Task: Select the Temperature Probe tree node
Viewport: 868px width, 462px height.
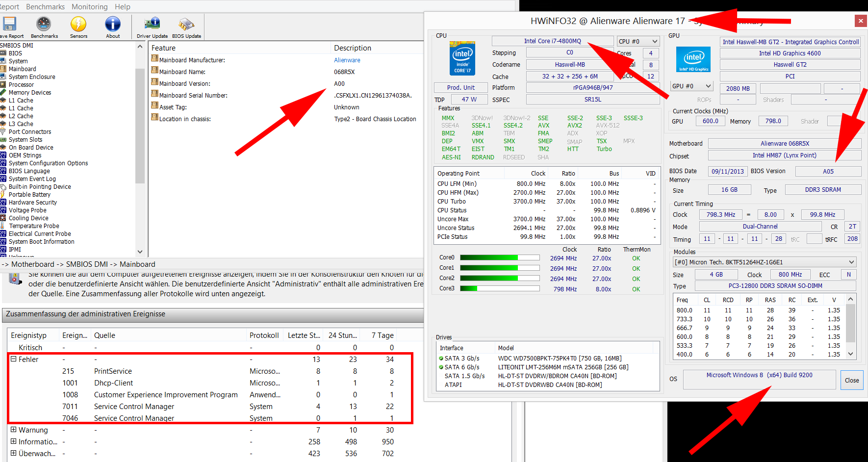Action: point(34,226)
